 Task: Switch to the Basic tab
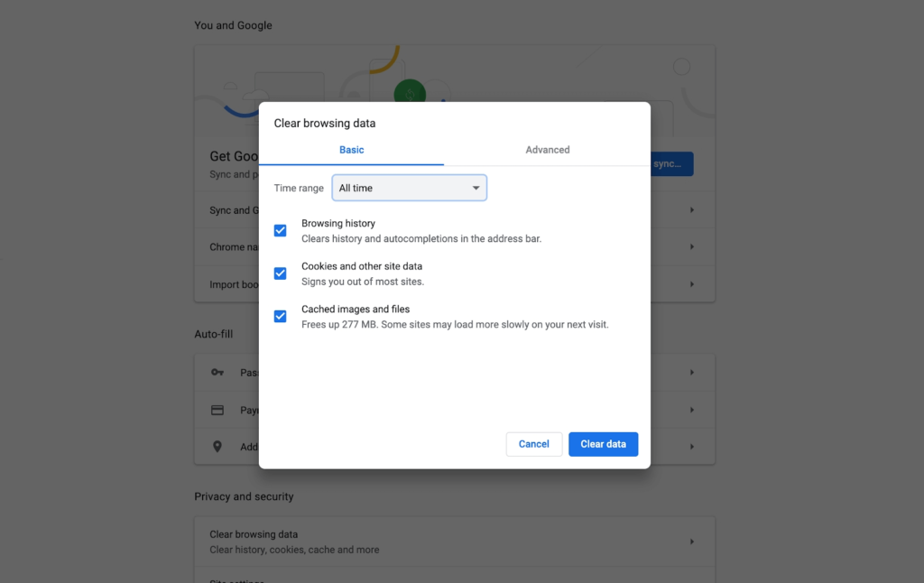point(351,150)
